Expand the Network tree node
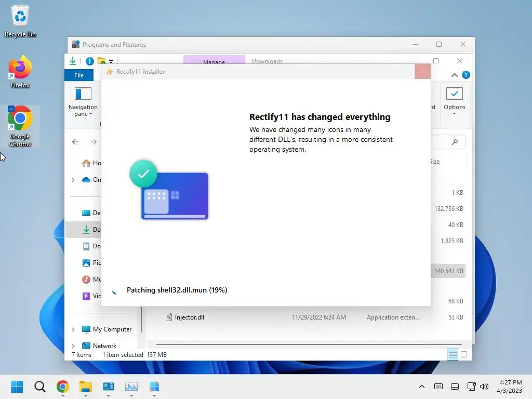 (x=73, y=346)
